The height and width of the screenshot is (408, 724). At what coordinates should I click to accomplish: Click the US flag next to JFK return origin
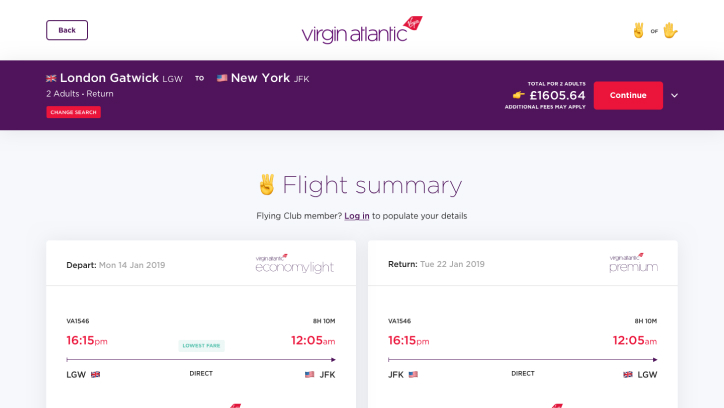click(x=413, y=374)
